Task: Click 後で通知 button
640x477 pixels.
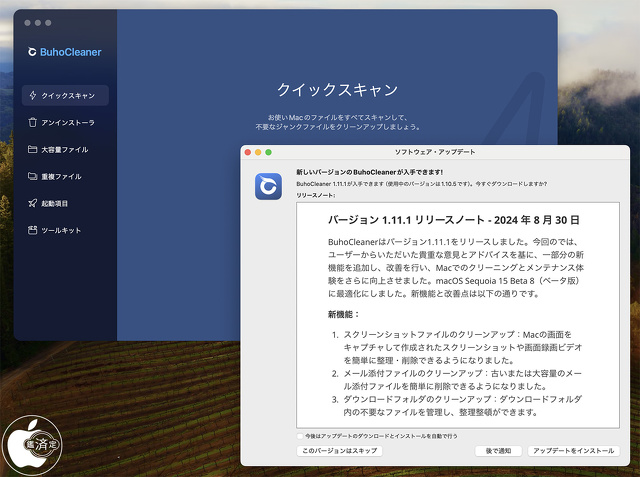Action: click(x=498, y=451)
